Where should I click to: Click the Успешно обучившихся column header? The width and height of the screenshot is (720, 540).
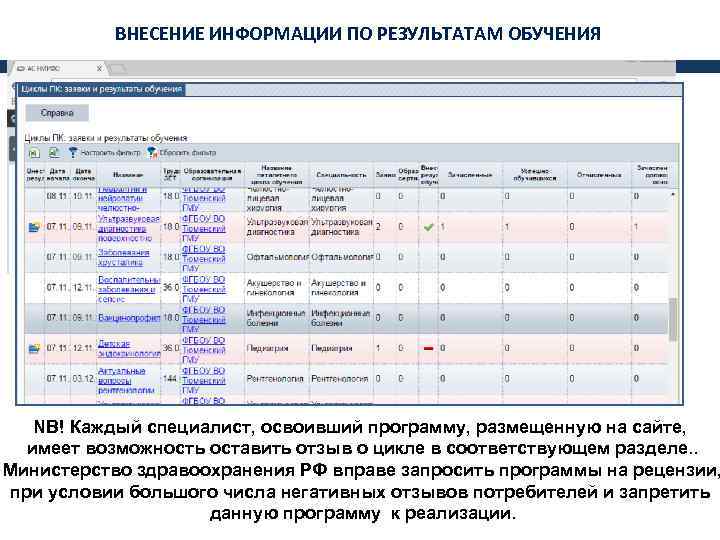click(534, 174)
